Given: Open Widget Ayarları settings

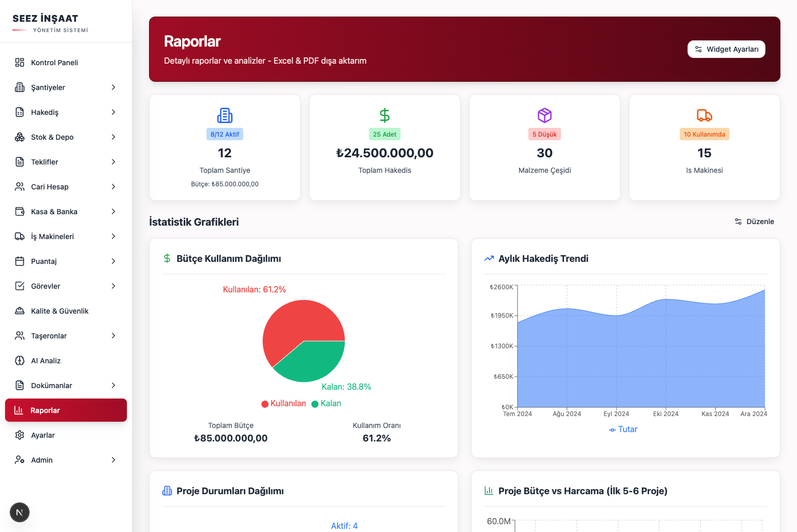Looking at the screenshot, I should click(x=726, y=49).
